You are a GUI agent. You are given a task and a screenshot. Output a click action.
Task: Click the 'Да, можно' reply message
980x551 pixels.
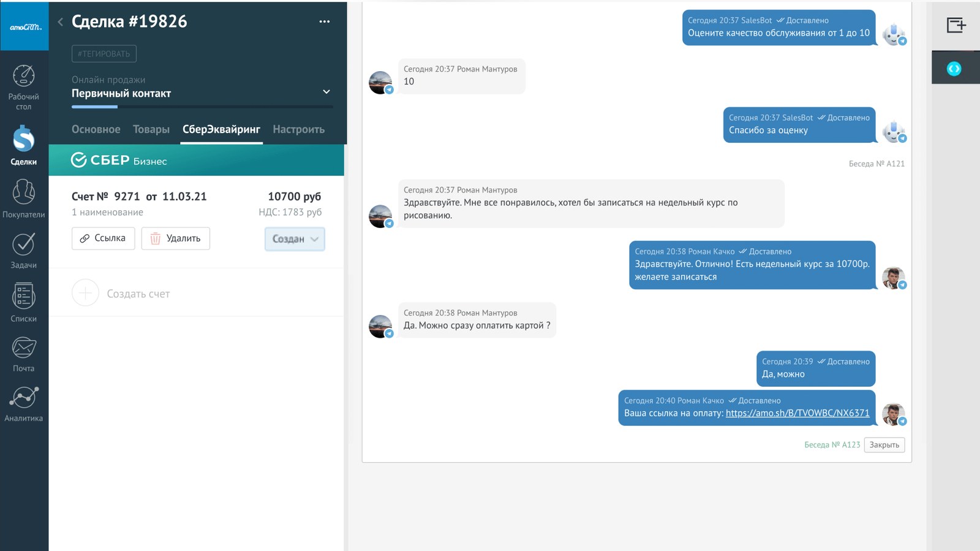(816, 368)
